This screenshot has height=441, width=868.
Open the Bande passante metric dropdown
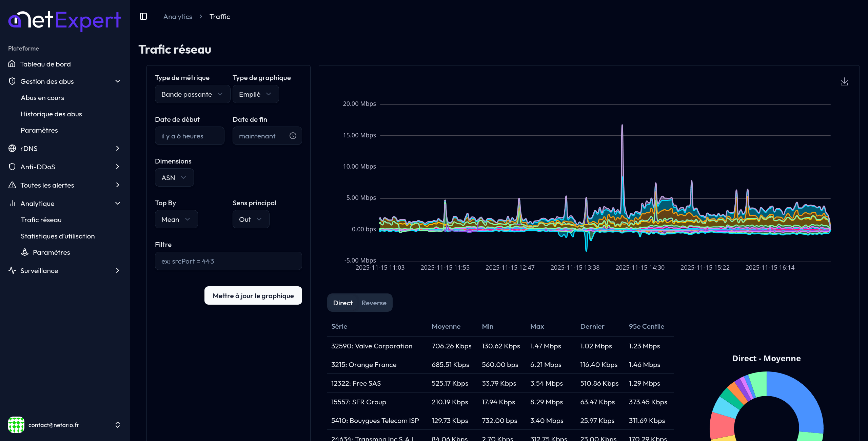click(x=192, y=94)
